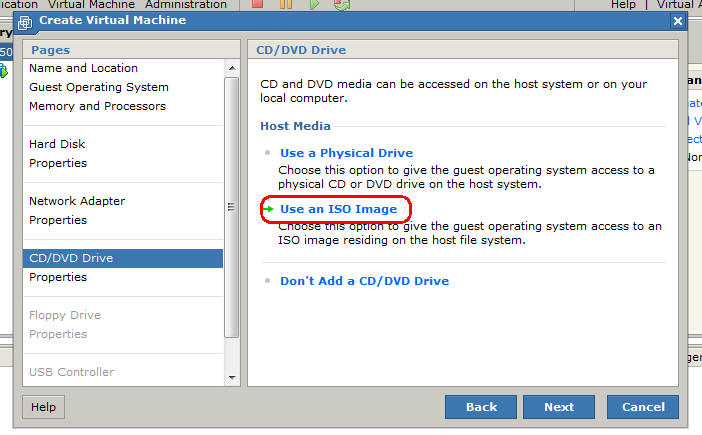Close the Create Virtual Machine dialog
Screen dimensions: 702x435
(x=677, y=21)
